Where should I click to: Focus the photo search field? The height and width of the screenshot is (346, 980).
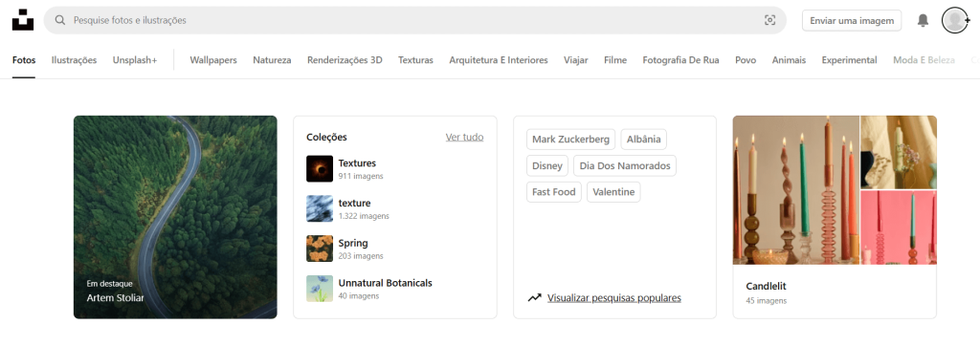pos(415,20)
